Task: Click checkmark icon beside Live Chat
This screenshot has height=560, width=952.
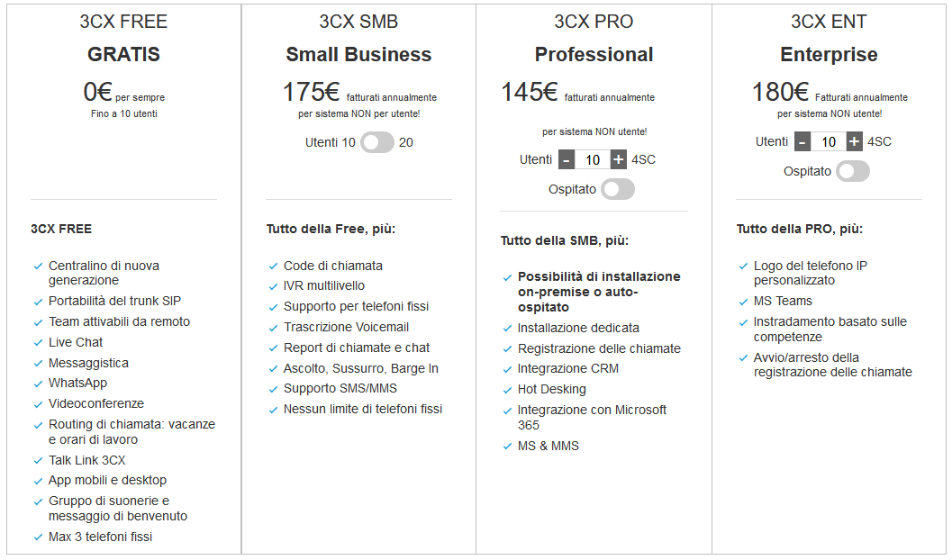Action: tap(38, 342)
